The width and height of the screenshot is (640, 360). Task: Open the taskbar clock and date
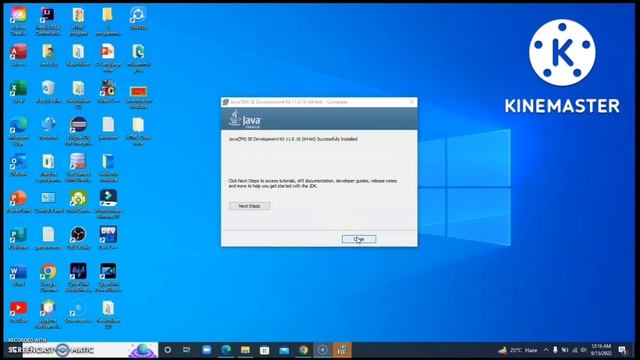(x=601, y=350)
